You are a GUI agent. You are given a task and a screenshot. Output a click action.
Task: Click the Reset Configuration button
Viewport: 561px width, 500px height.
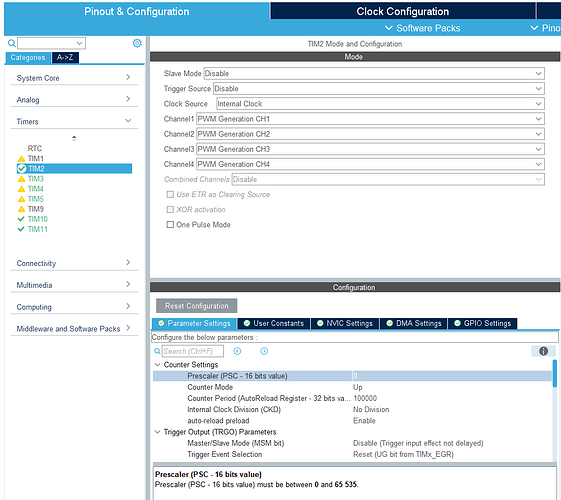point(196,306)
